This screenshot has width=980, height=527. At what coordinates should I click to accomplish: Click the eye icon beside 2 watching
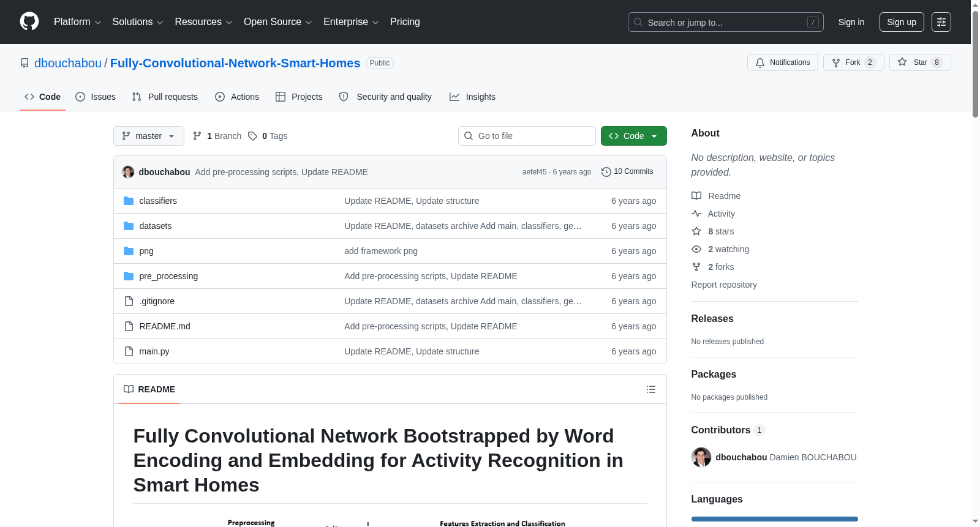[x=696, y=249]
